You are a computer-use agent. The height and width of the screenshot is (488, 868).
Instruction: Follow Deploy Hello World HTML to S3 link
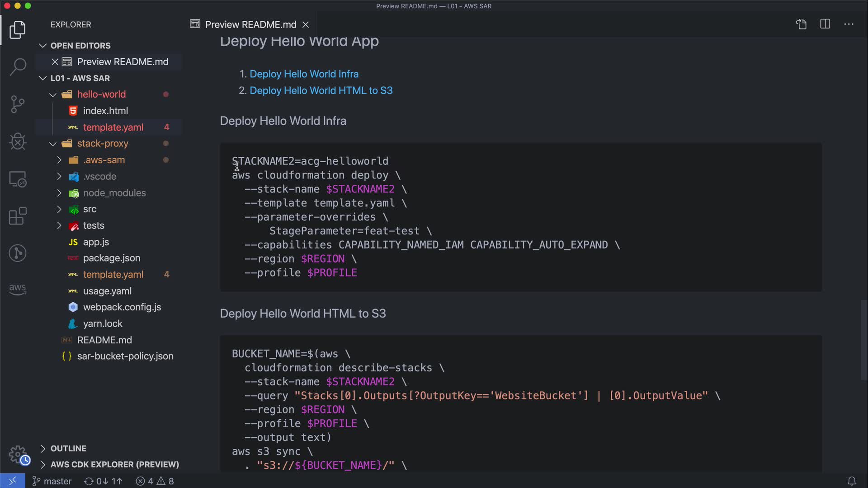pyautogui.click(x=321, y=90)
